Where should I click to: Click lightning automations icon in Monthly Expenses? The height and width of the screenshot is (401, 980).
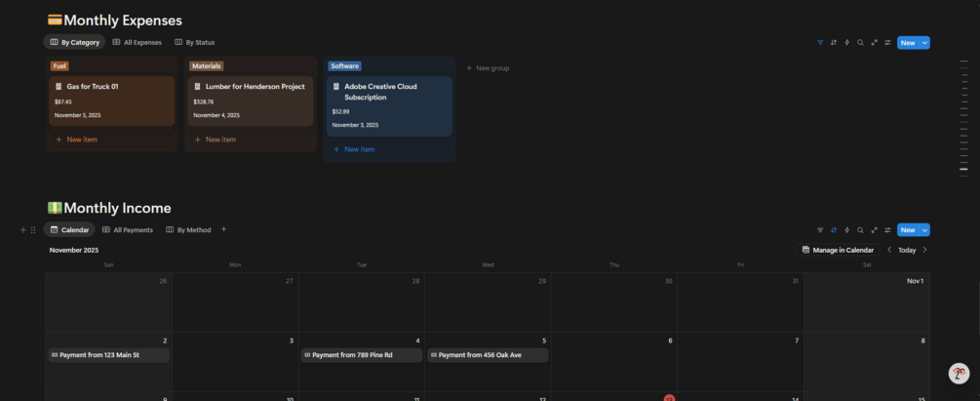tap(846, 43)
